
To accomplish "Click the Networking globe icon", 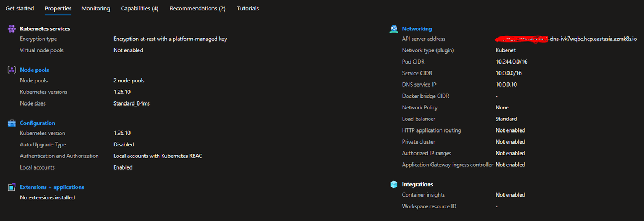I will [394, 29].
